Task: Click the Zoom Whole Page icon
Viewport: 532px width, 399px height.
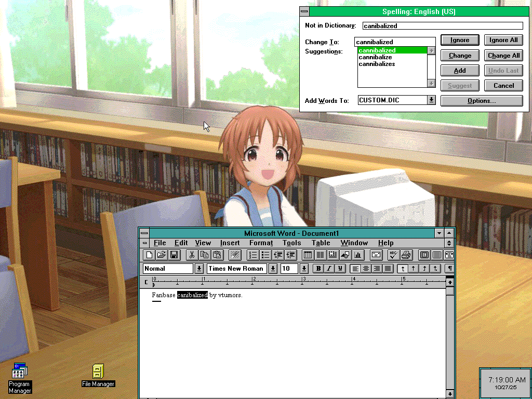Action: (424, 255)
